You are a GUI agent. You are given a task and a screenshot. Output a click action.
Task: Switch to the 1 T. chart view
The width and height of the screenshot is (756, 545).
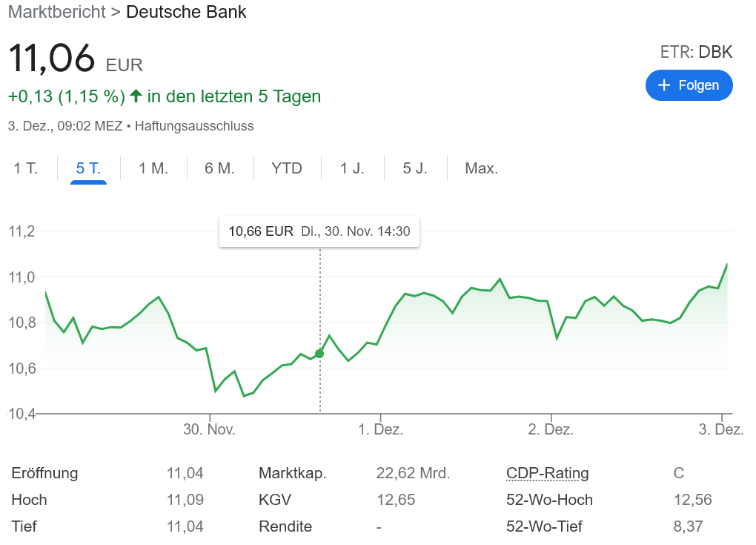pyautogui.click(x=25, y=168)
